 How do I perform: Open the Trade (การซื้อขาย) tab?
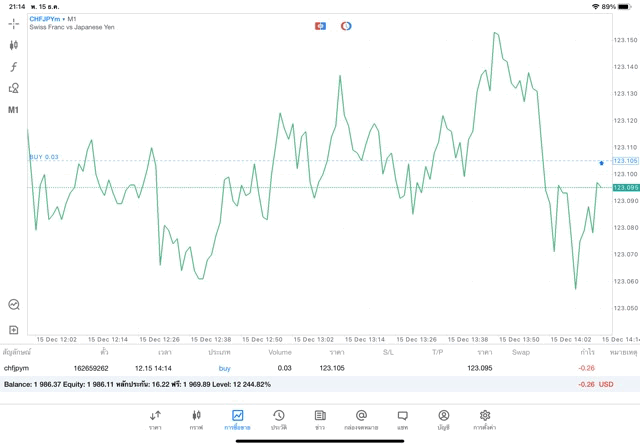(x=238, y=420)
